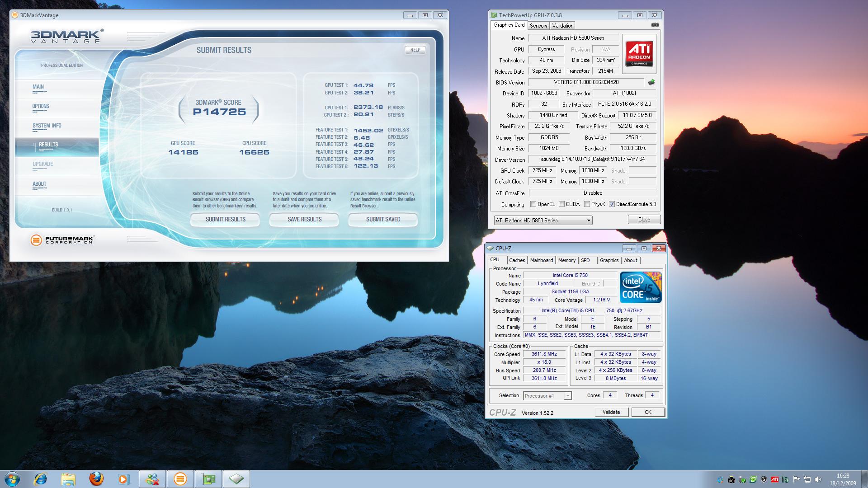Click the SUBMIT RESULTS button
The image size is (868, 488).
(x=225, y=219)
